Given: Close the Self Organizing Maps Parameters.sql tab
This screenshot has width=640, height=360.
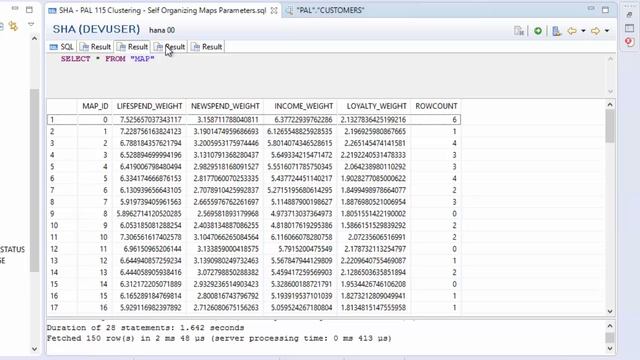Looking at the screenshot, I should (x=274, y=11).
